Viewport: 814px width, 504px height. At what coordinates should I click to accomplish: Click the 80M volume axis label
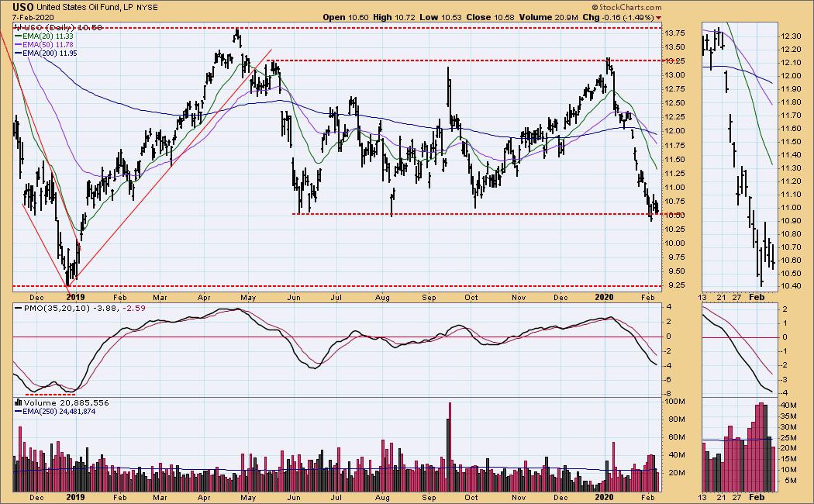pos(677,419)
